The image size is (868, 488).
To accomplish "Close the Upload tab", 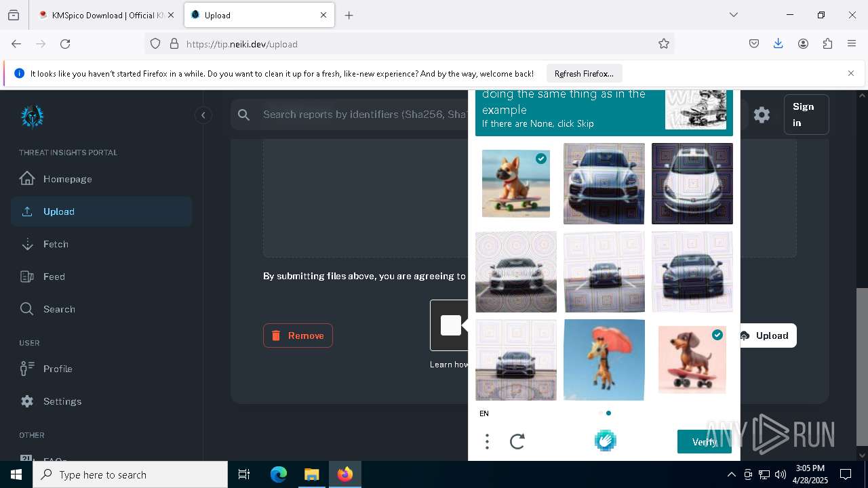I will [x=323, y=15].
